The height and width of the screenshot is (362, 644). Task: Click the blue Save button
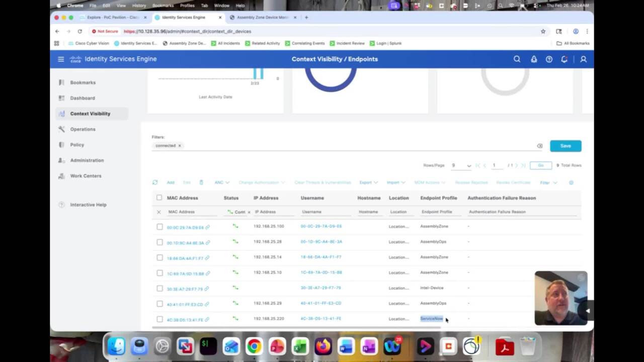pos(566,146)
